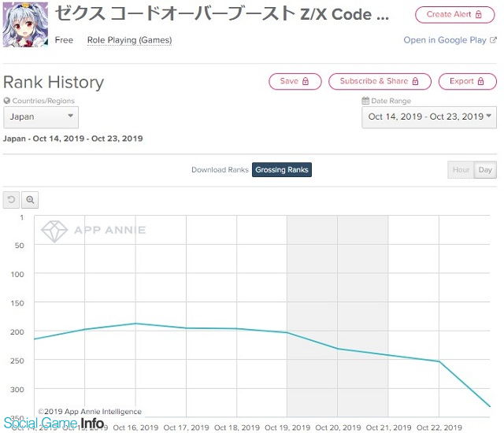504x433 pixels.
Task: Click the app title text
Action: tap(222, 14)
